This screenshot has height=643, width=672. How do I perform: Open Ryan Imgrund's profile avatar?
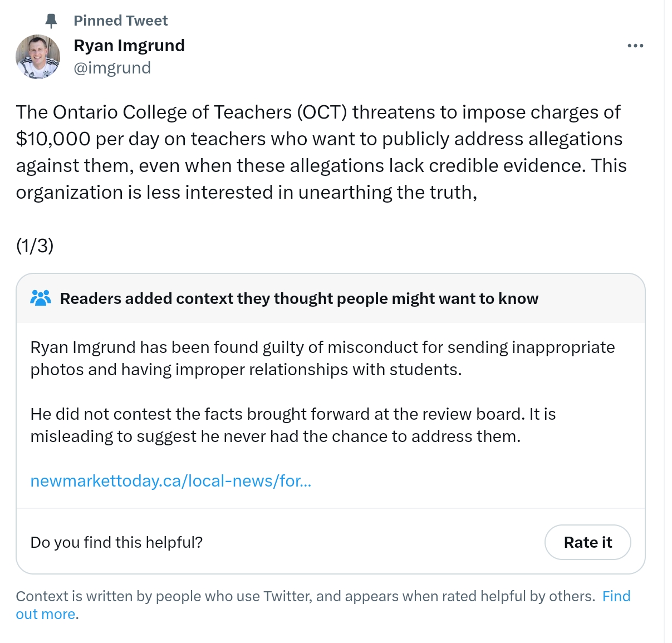coord(38,57)
